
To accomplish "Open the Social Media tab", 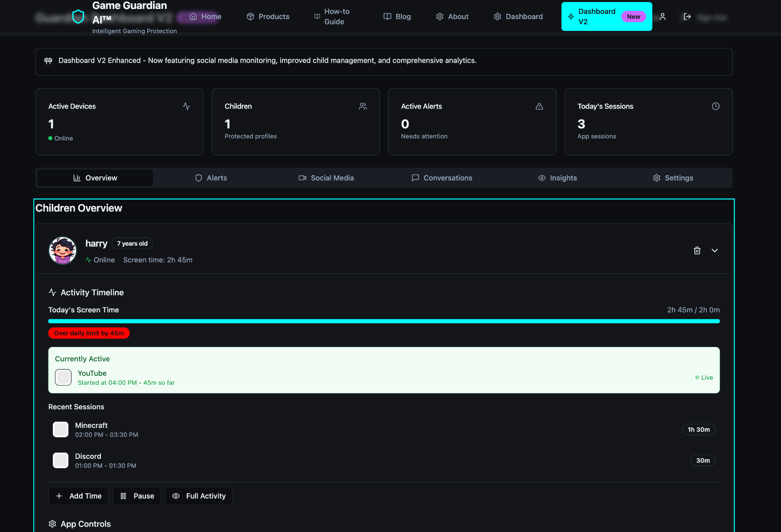I will tap(326, 178).
